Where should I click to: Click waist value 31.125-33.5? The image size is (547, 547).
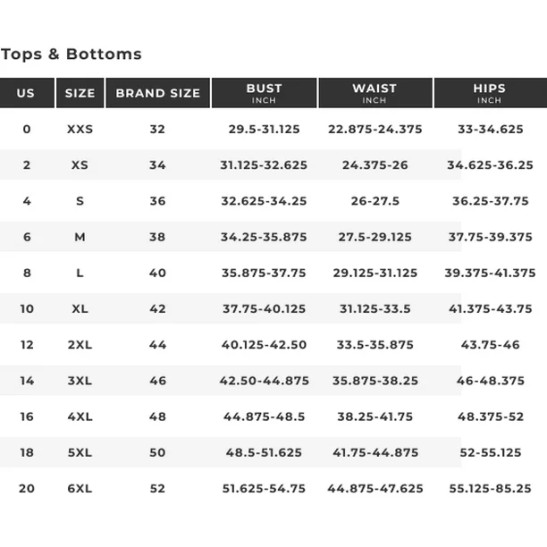coord(375,309)
